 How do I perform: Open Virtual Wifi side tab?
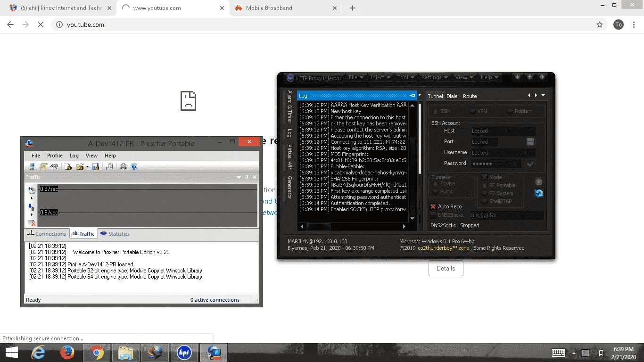[289, 157]
